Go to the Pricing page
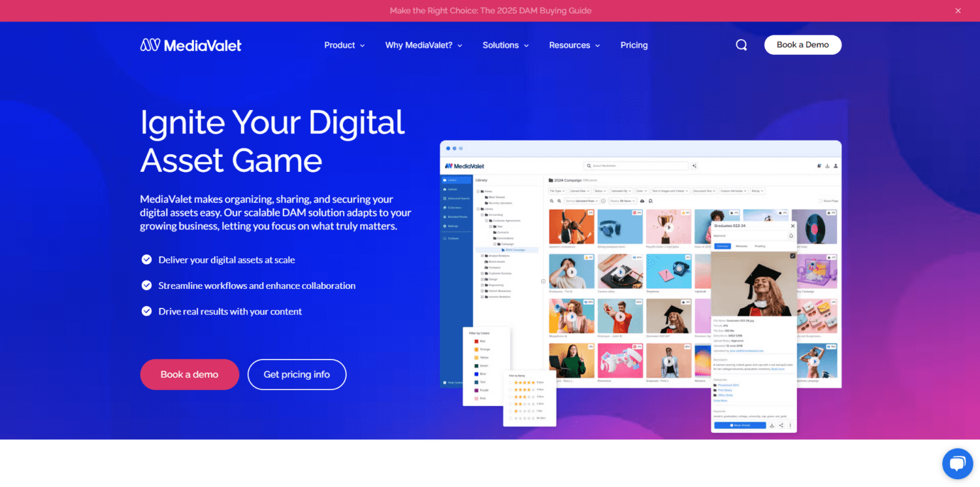 click(634, 45)
